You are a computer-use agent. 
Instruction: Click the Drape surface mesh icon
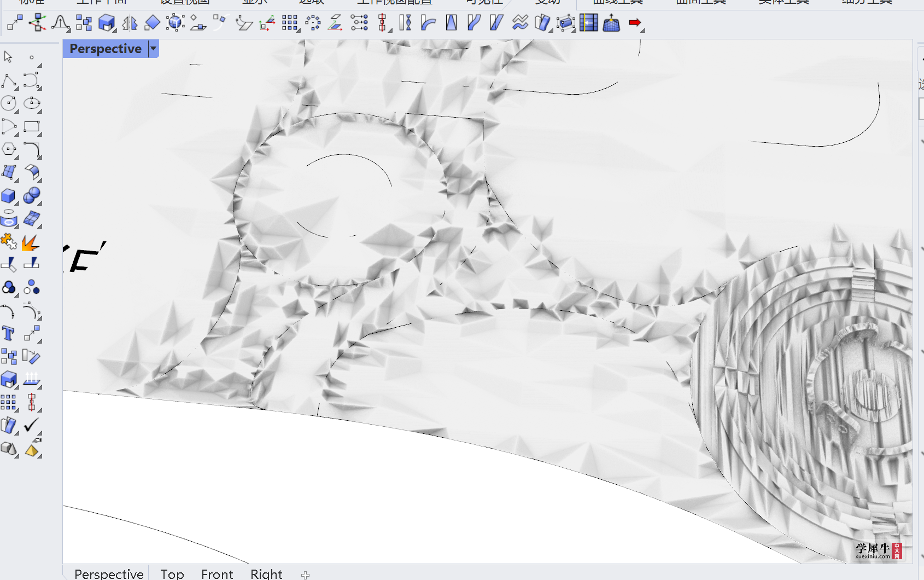[611, 23]
